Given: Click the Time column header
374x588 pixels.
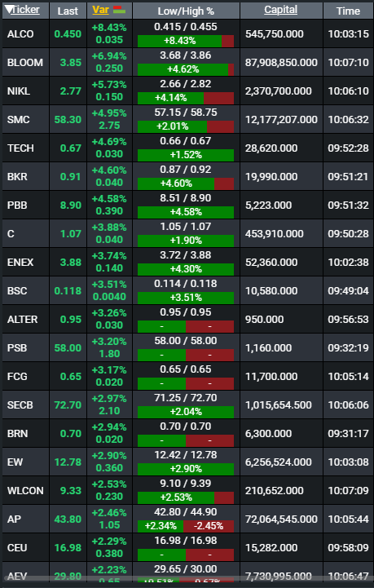Looking at the screenshot, I should point(348,11).
